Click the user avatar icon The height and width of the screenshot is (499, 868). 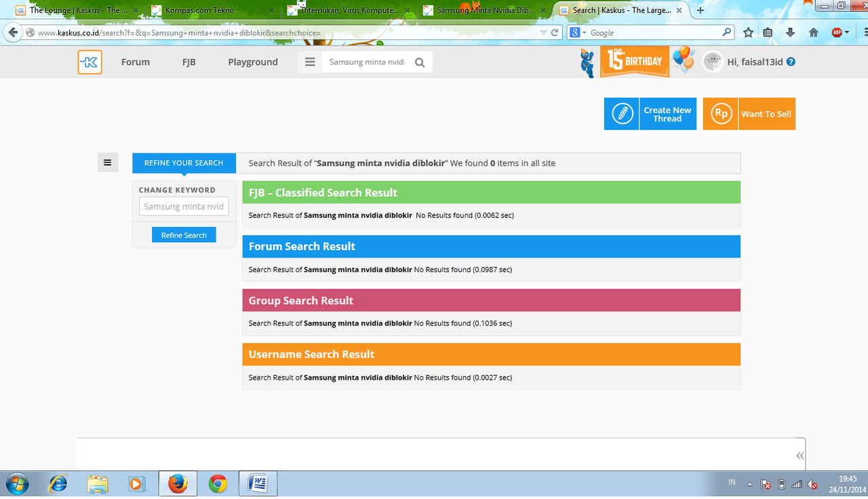[x=712, y=62]
